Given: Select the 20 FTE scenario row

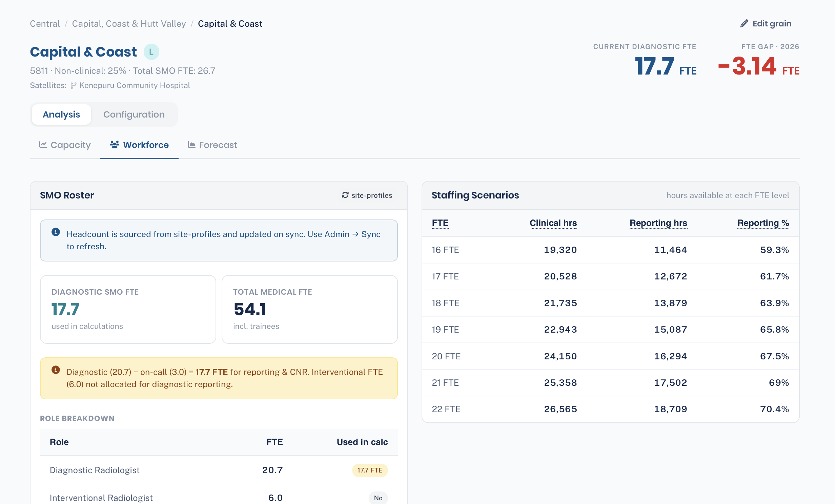Looking at the screenshot, I should pyautogui.click(x=610, y=356).
